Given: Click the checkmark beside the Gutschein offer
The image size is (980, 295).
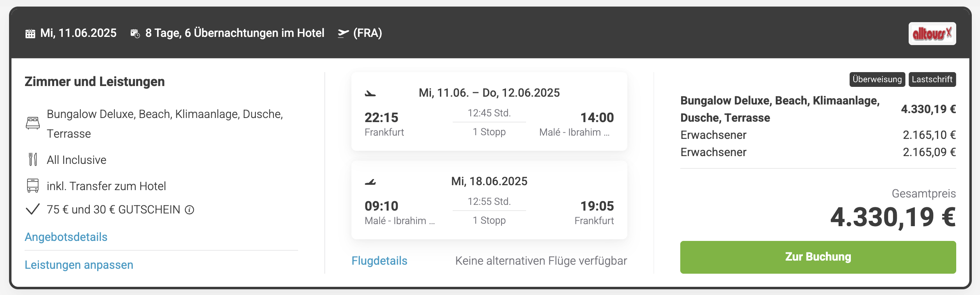Looking at the screenshot, I should point(33,209).
